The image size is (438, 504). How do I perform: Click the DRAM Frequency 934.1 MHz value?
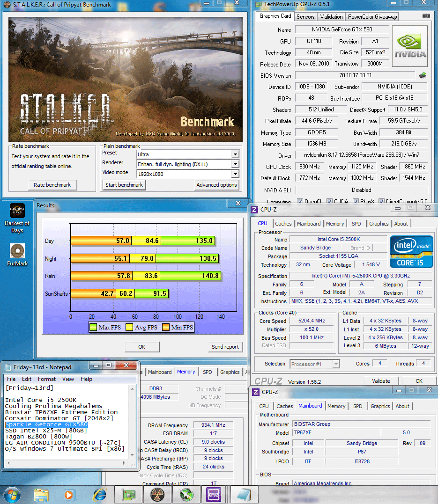coord(213,425)
